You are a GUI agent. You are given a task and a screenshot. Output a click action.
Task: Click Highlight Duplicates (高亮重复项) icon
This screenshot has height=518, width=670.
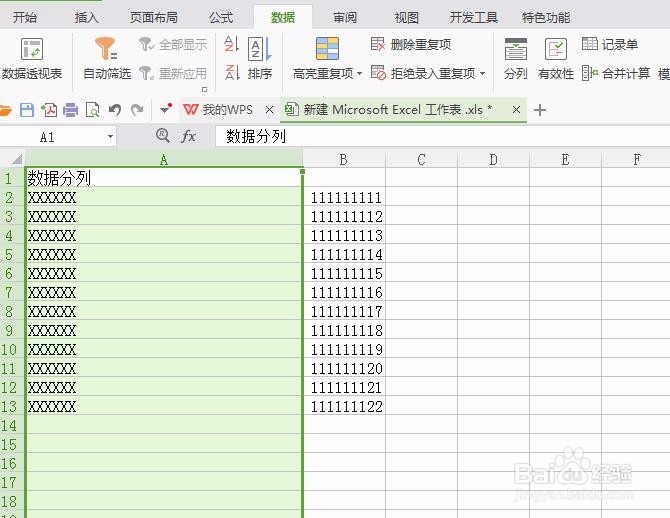[327, 48]
